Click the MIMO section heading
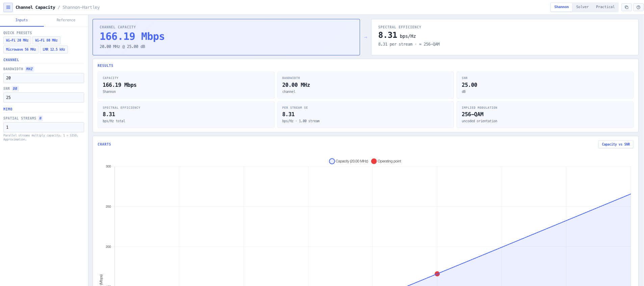 [8, 109]
